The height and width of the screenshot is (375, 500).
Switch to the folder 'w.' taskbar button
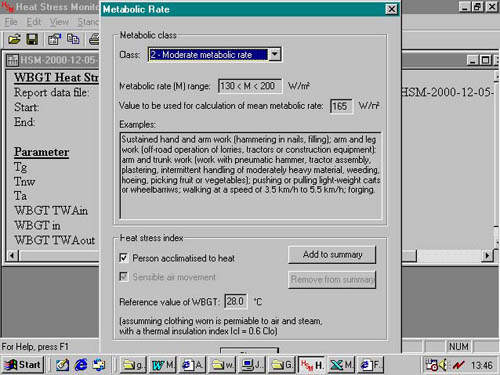point(222,365)
